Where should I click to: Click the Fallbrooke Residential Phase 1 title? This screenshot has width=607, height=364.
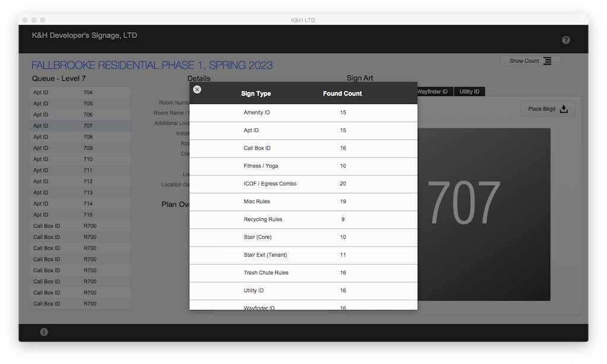pos(152,65)
